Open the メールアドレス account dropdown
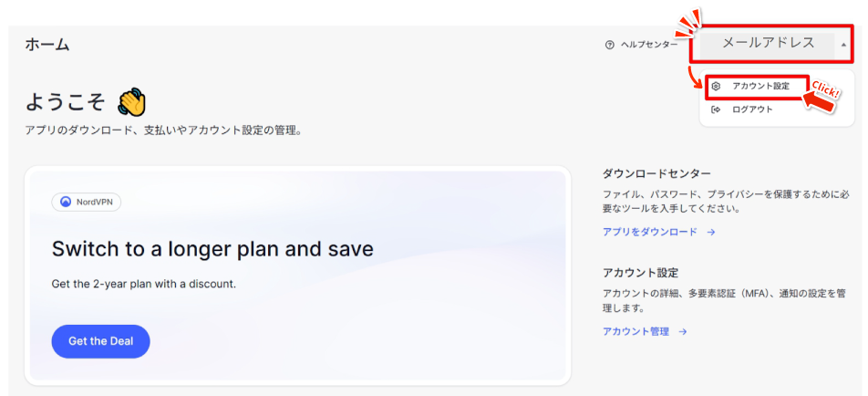868x396 pixels. [x=768, y=44]
